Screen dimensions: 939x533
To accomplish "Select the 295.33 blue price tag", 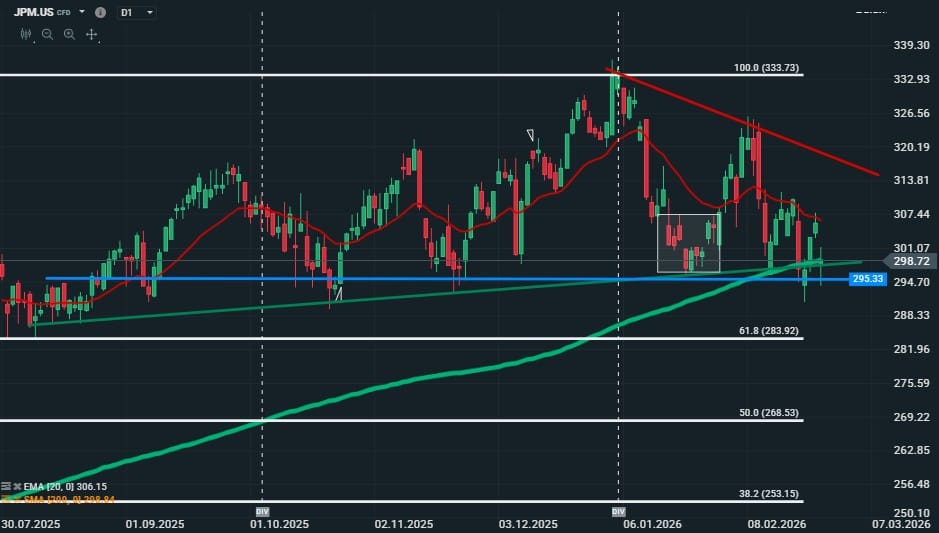I will (865, 279).
